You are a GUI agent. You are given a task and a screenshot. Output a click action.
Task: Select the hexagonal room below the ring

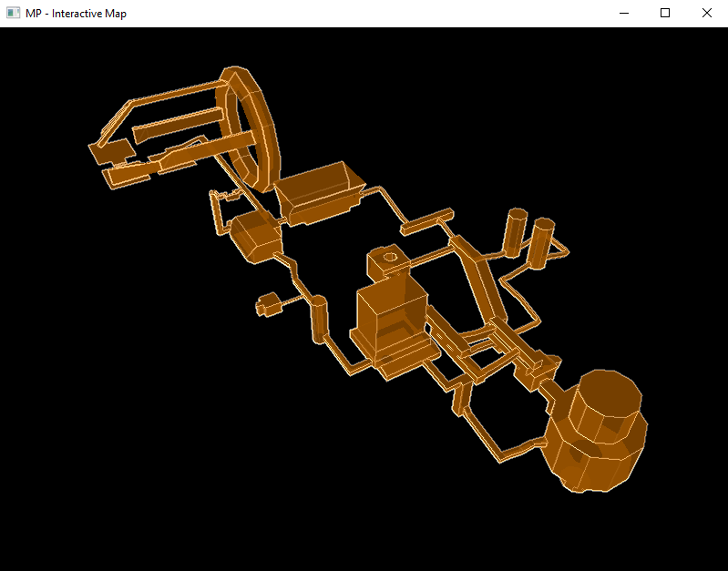[256, 237]
